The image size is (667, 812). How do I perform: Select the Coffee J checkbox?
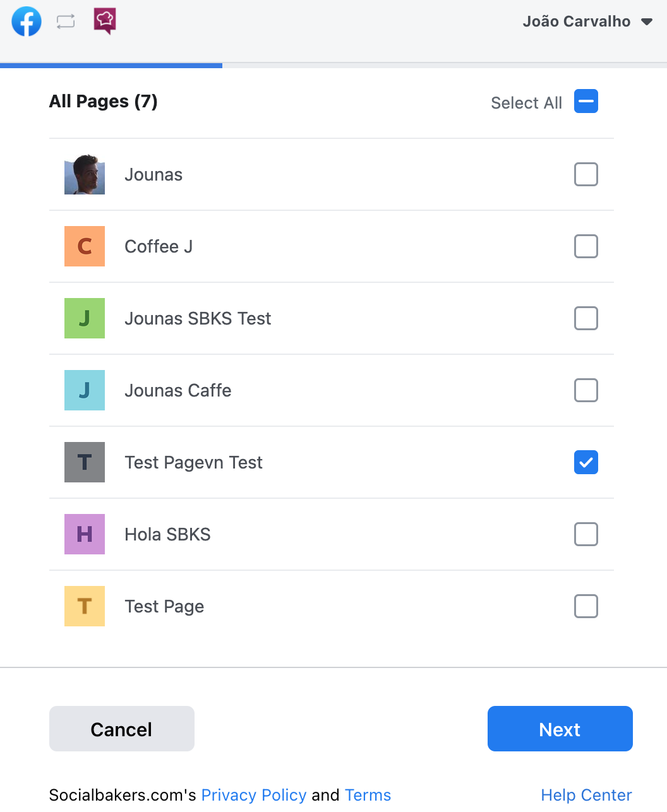[x=586, y=246]
